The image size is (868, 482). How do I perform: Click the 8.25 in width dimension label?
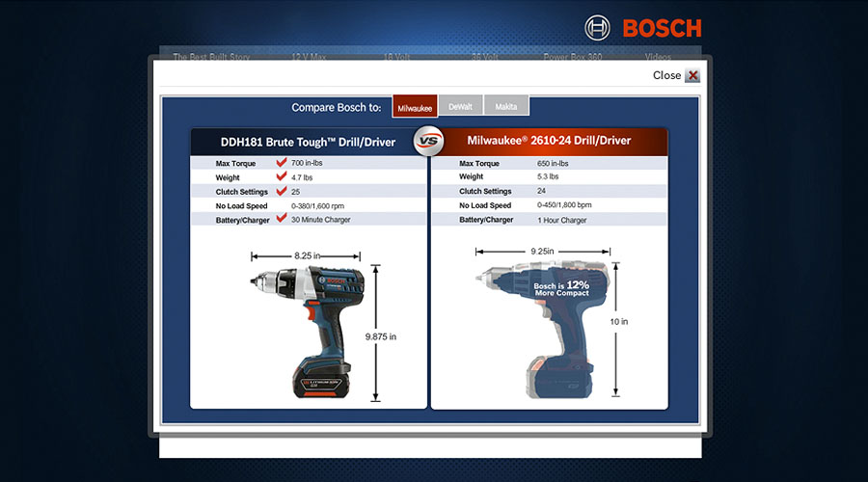click(307, 255)
